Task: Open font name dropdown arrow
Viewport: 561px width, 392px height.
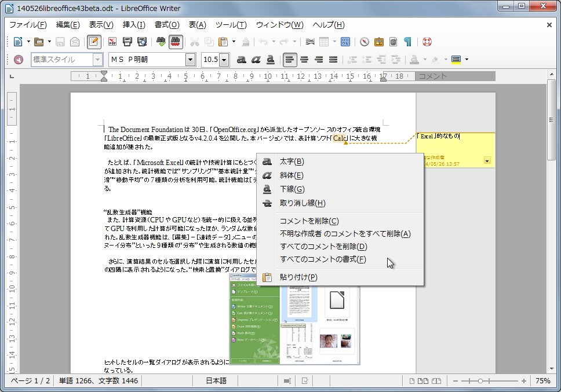Action: click(x=190, y=60)
